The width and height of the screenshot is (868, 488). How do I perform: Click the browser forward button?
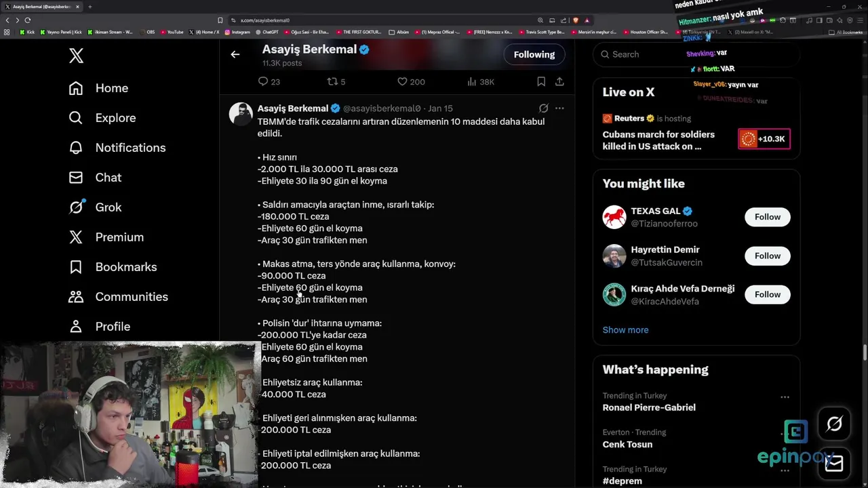17,20
